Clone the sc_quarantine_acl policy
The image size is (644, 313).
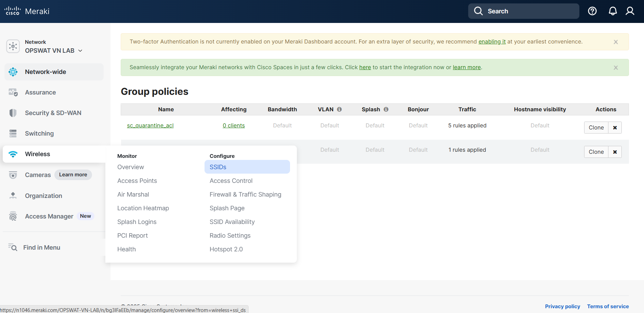pyautogui.click(x=596, y=127)
